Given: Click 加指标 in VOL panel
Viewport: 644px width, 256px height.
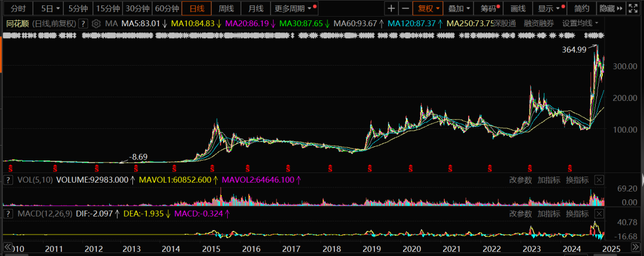Looking at the screenshot, I should click(549, 180).
